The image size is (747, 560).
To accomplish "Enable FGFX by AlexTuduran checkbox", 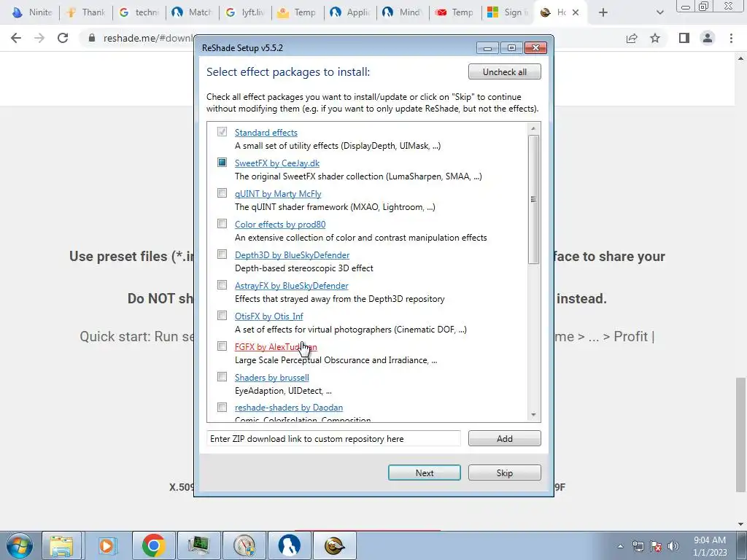I will click(x=222, y=346).
